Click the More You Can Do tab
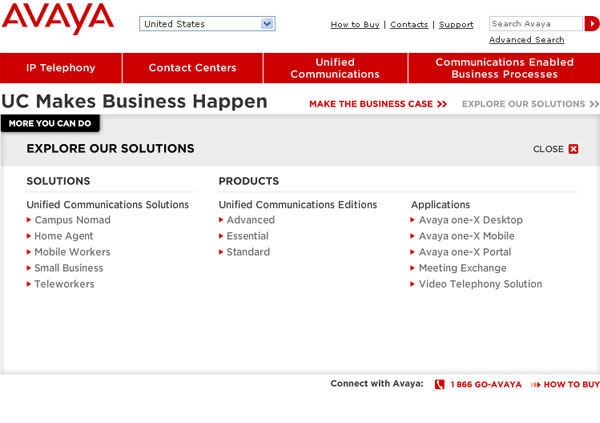This screenshot has height=423, width=600. pos(50,123)
